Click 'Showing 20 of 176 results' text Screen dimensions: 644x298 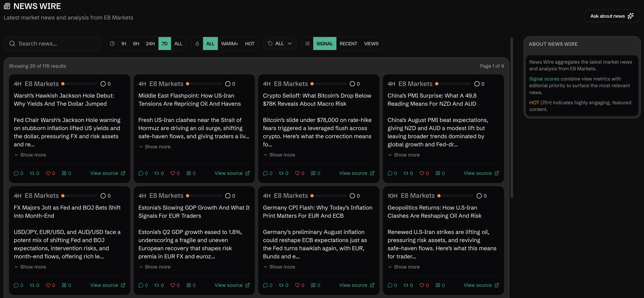tap(37, 66)
